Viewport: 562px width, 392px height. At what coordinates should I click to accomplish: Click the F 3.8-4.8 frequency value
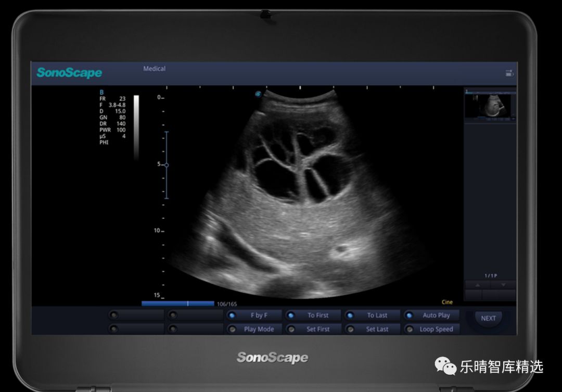(x=112, y=105)
